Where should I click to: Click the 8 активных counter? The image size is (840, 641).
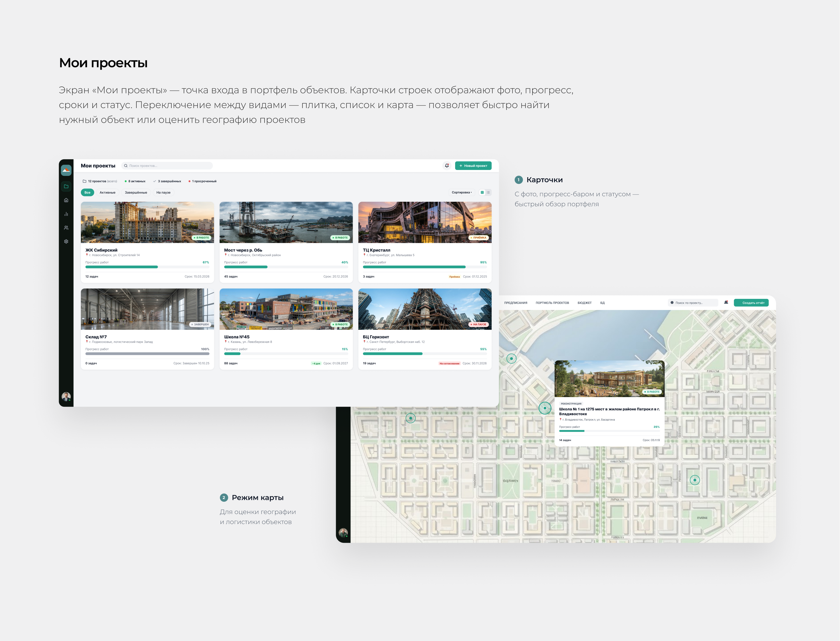[135, 181]
